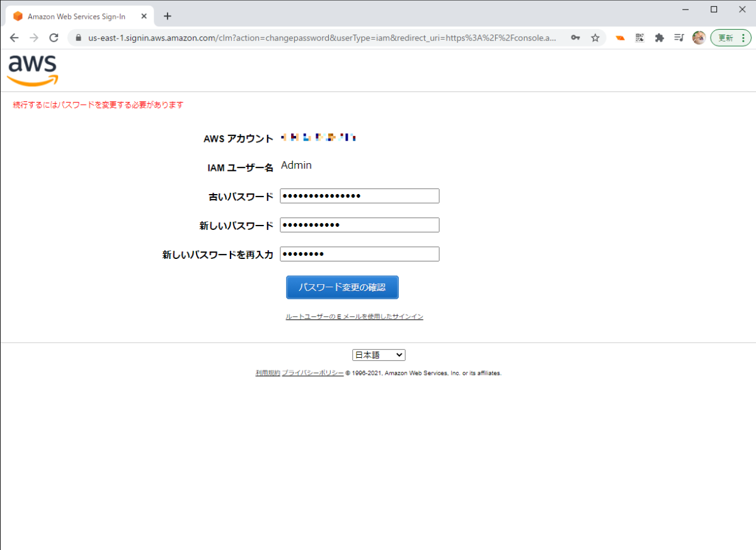Screen dimensions: 756x550
Task: Close the Chrome window
Action: pos(742,9)
